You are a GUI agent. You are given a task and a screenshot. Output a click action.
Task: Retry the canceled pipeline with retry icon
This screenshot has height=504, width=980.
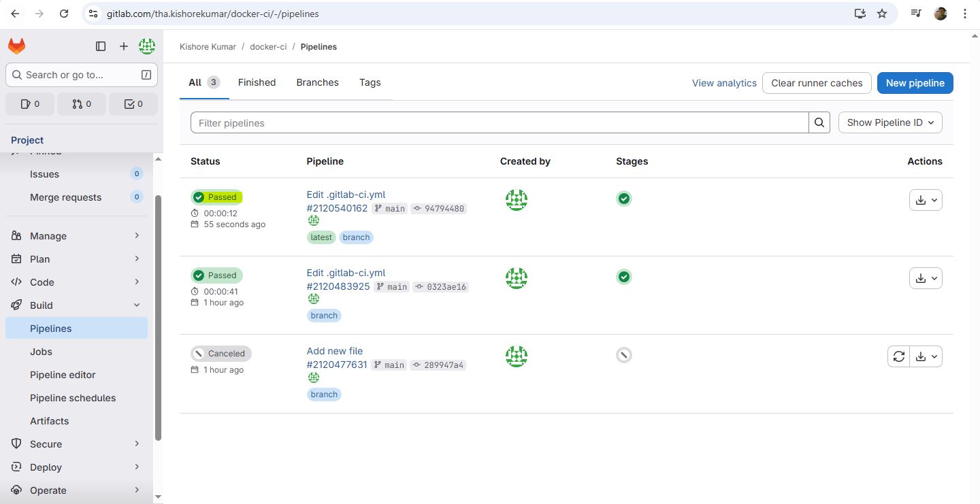click(898, 356)
